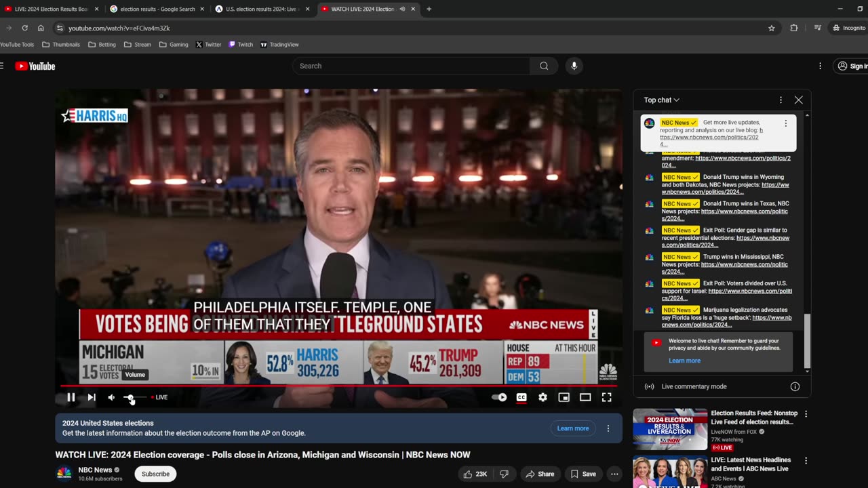This screenshot has height=488, width=868.
Task: Mute the video volume speaker icon
Action: pos(111,397)
